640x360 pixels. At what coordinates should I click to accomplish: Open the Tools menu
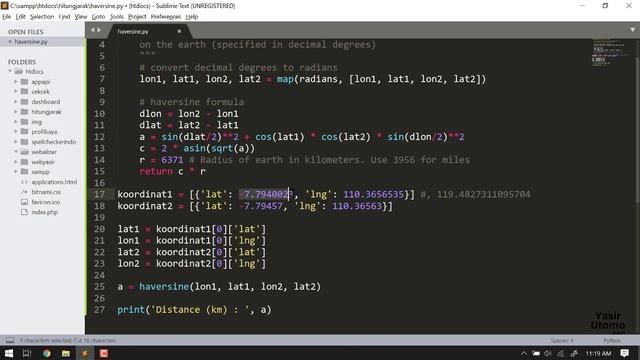point(116,17)
